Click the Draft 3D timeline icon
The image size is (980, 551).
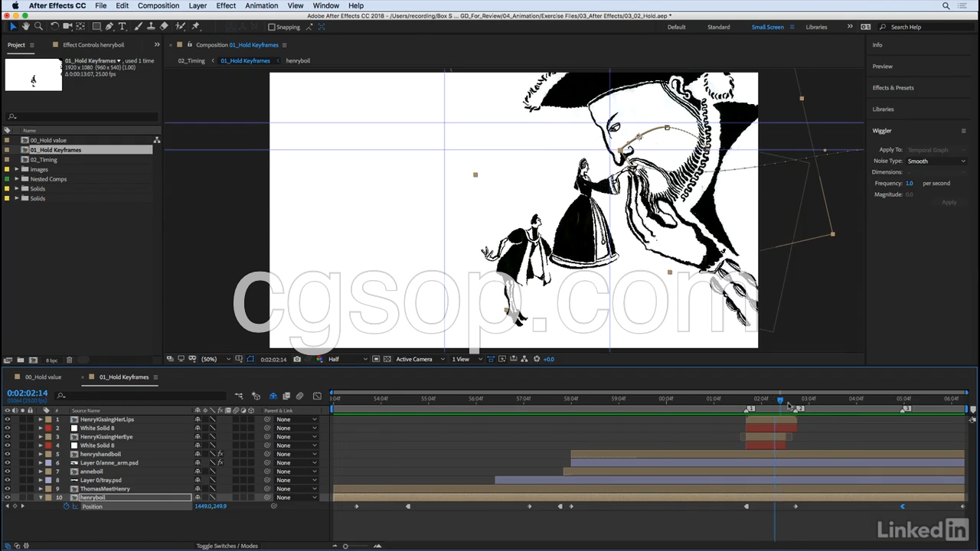[x=256, y=396]
